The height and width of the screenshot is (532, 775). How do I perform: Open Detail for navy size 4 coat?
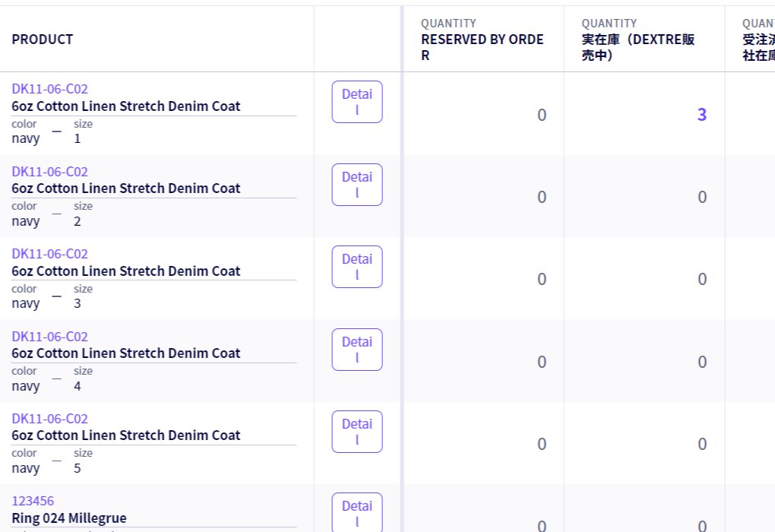click(x=357, y=350)
